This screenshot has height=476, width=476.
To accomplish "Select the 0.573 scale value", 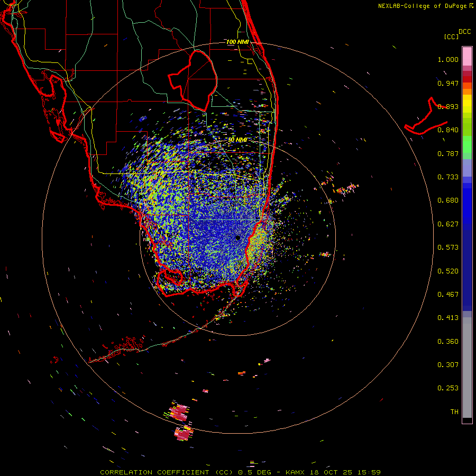I will click(x=448, y=248).
